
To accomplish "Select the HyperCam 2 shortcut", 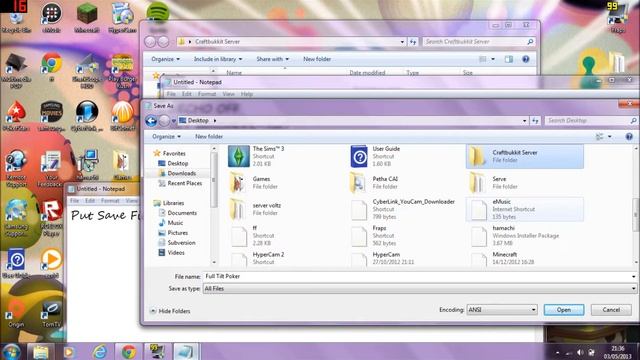I will coord(258,258).
